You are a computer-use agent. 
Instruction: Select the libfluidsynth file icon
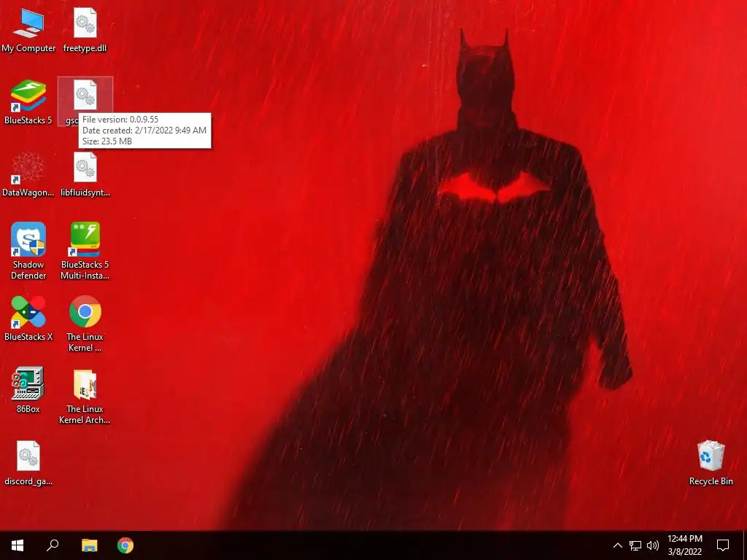(x=85, y=174)
